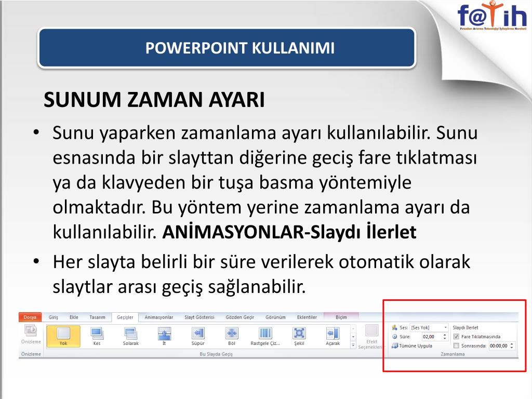Click the Süre stepper arrows
Screen dimensions: 532x399
[445, 337]
